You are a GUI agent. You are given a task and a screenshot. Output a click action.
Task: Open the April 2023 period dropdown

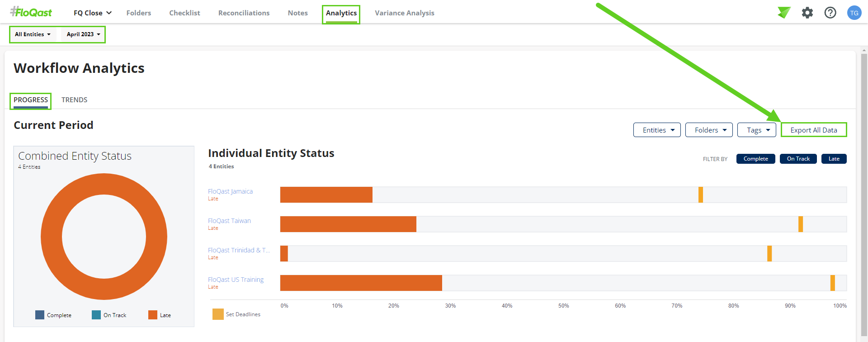click(83, 34)
